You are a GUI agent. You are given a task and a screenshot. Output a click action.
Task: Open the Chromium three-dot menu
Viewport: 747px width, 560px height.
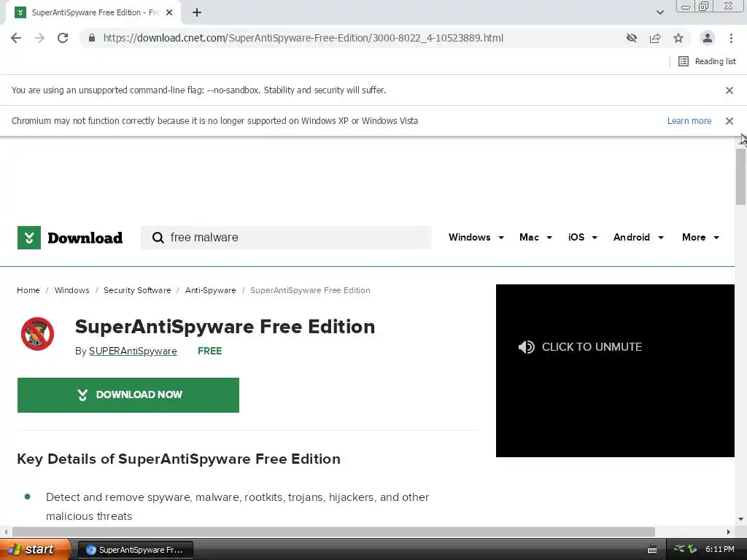pos(731,38)
